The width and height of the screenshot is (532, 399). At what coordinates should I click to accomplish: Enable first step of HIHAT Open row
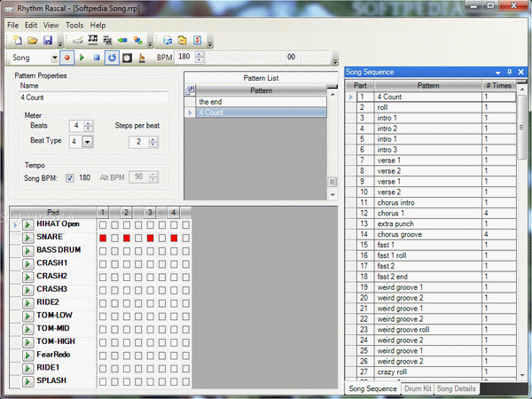point(103,225)
